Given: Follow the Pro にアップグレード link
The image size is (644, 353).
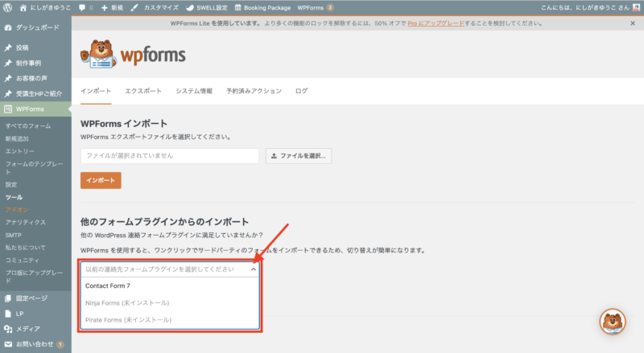Looking at the screenshot, I should [x=436, y=23].
